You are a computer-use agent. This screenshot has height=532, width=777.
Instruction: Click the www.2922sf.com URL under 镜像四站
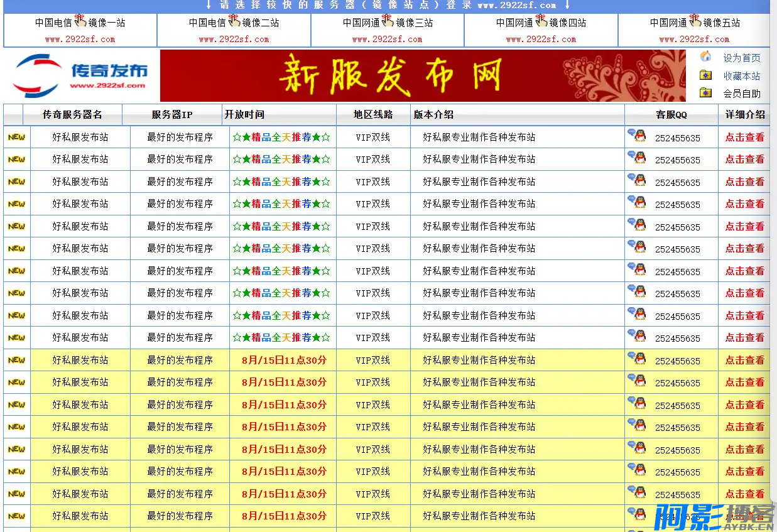pyautogui.click(x=541, y=39)
